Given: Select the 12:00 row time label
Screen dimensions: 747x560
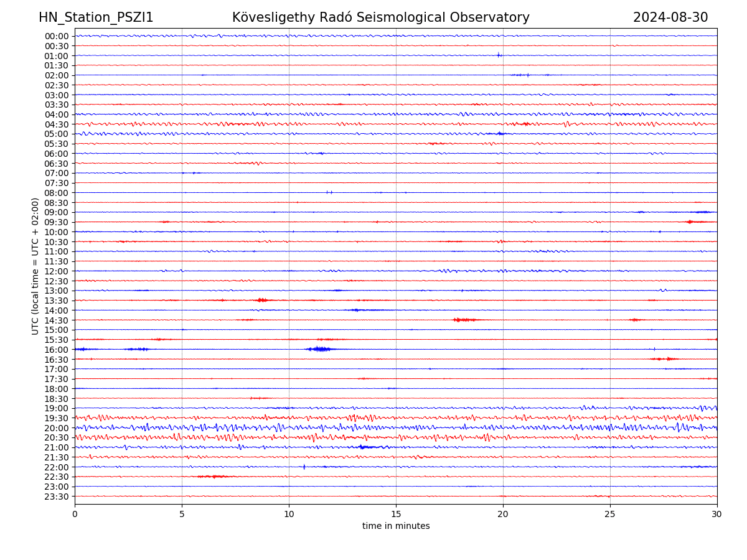Looking at the screenshot, I should 57,271.
